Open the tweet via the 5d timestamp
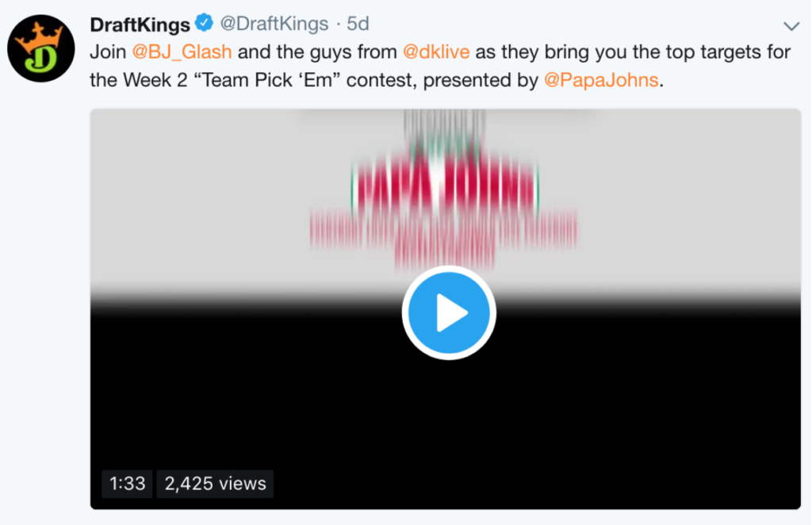 (x=358, y=24)
